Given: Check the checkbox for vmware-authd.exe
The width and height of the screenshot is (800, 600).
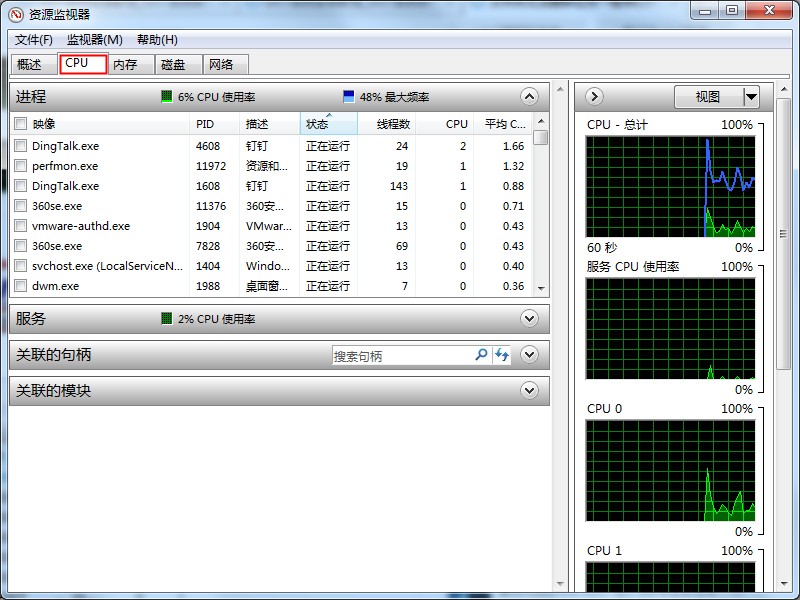Looking at the screenshot, I should (18, 225).
